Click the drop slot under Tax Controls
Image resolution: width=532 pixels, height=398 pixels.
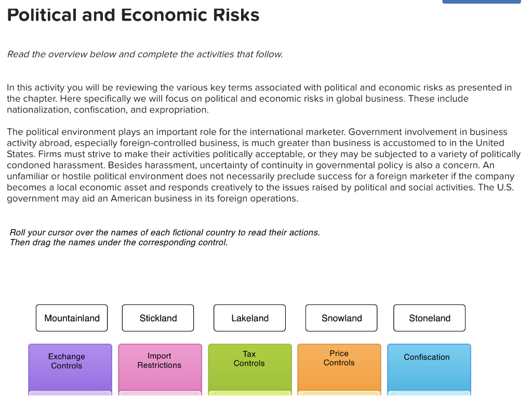[x=249, y=394]
